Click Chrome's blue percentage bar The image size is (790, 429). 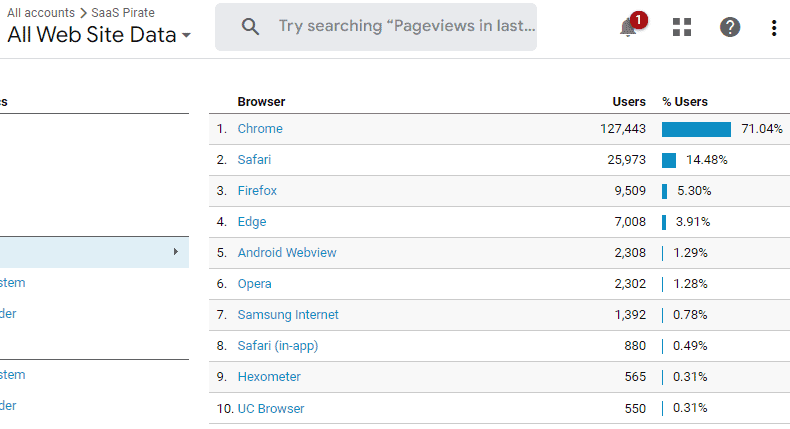point(696,129)
